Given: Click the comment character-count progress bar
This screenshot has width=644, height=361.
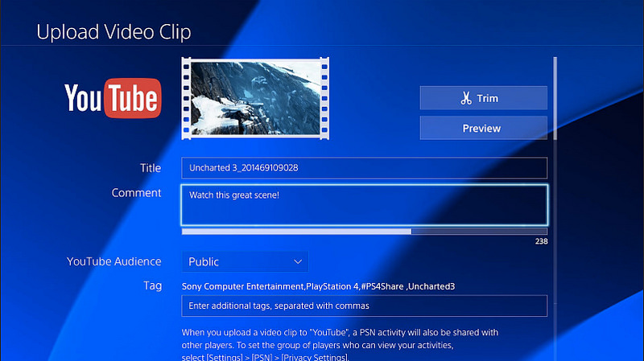Looking at the screenshot, I should (x=364, y=232).
